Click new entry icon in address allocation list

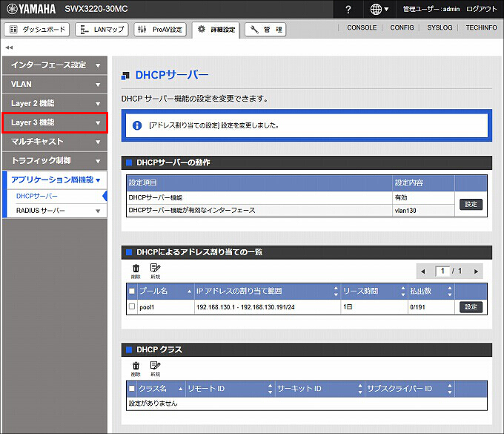(x=155, y=271)
